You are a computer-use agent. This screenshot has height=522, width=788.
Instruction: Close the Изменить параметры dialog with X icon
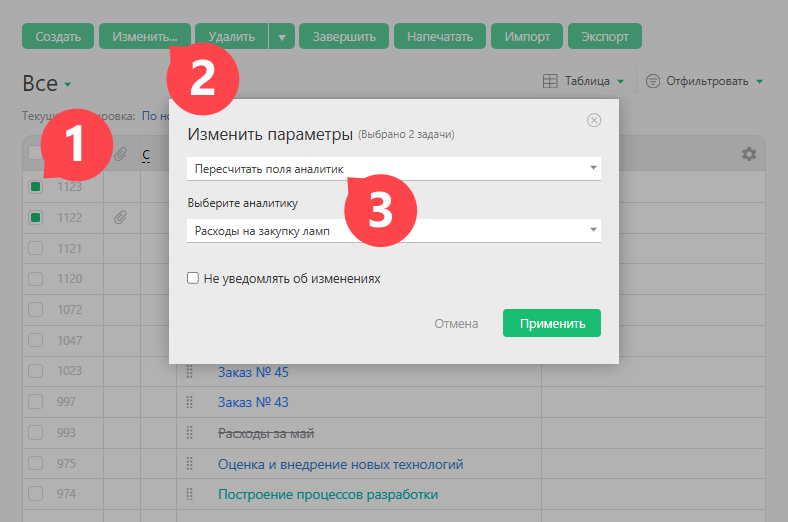pos(594,120)
